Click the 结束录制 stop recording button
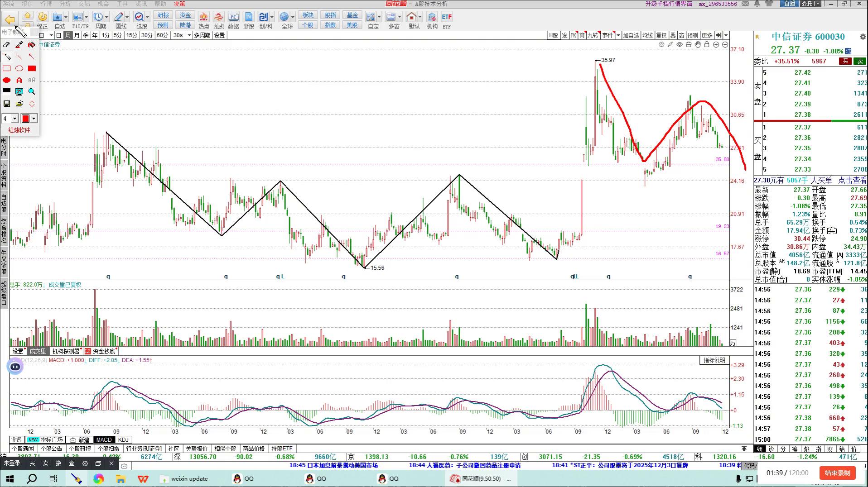The image size is (868, 487). tap(837, 473)
